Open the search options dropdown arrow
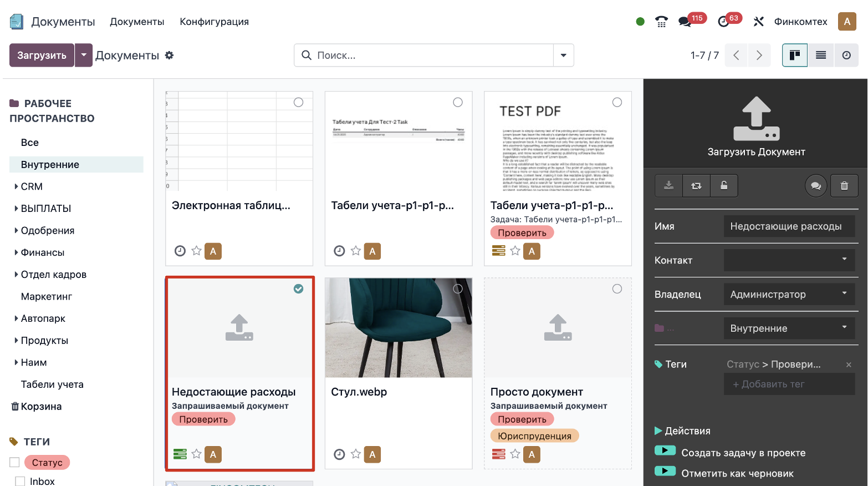This screenshot has width=868, height=486. (x=563, y=55)
